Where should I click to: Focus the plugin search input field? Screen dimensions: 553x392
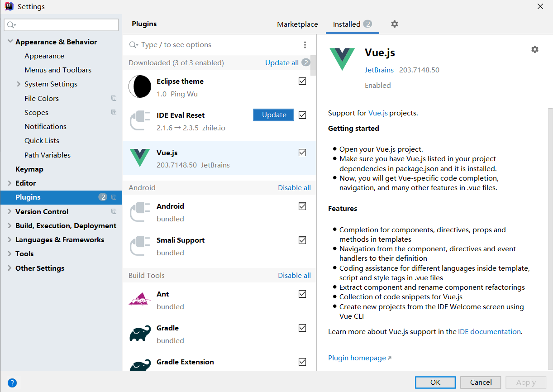click(x=219, y=45)
